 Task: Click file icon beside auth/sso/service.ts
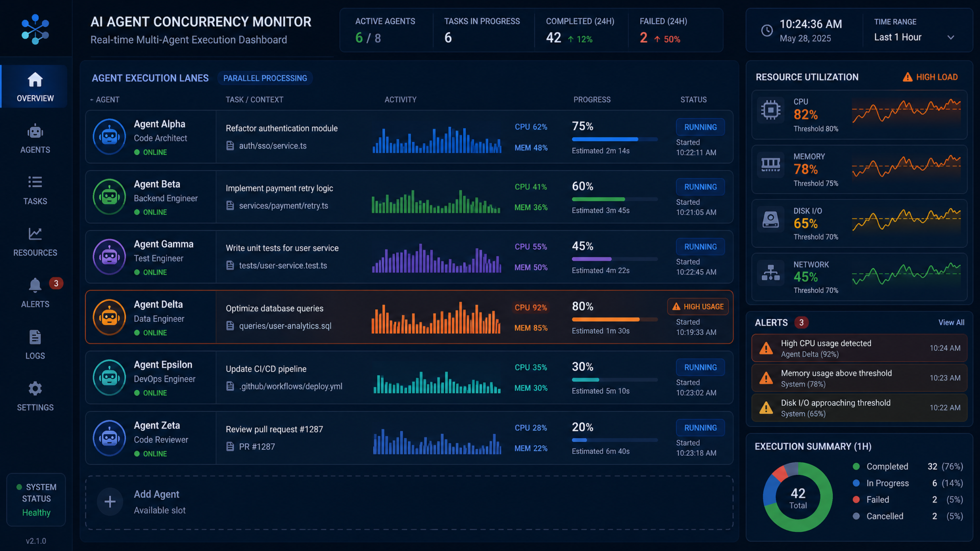pyautogui.click(x=230, y=145)
